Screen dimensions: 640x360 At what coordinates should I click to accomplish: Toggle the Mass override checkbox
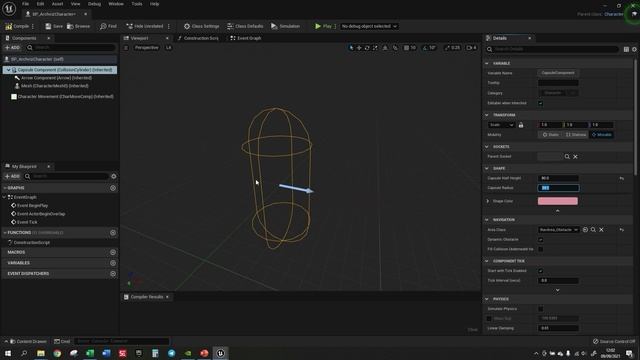489,318
